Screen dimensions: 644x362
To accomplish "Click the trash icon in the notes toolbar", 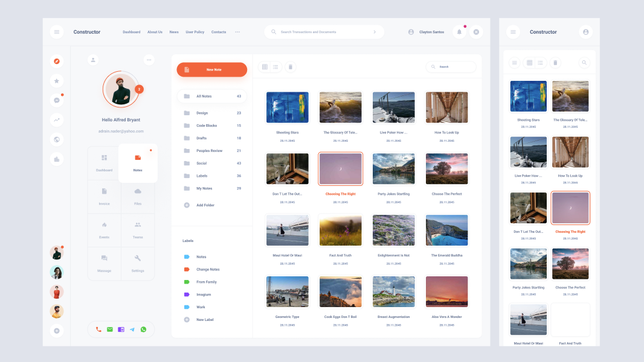I will point(291,67).
